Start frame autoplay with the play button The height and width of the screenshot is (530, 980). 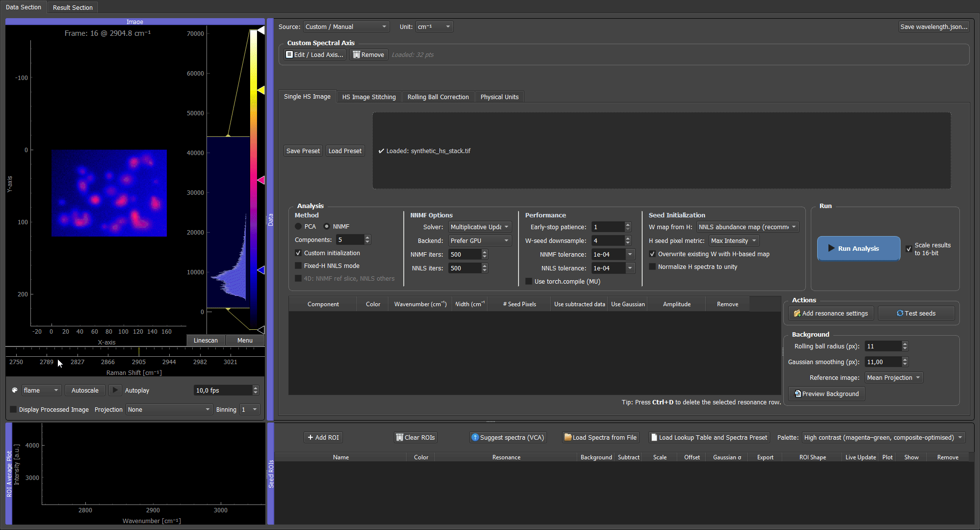(115, 390)
